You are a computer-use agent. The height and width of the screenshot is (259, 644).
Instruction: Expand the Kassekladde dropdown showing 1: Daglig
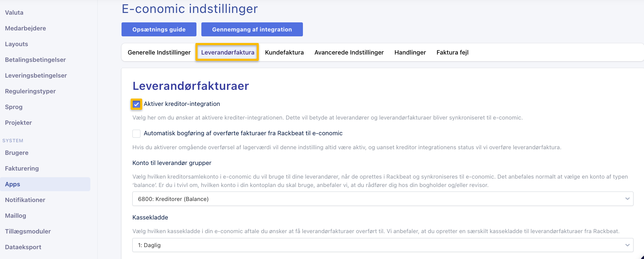tap(382, 245)
